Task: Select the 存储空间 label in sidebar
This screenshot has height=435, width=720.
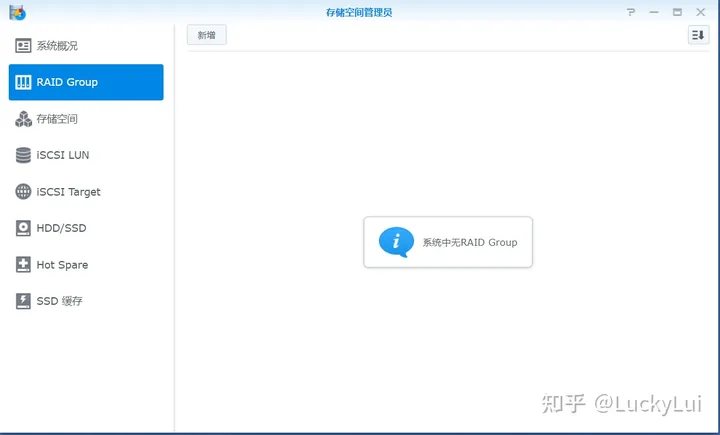Action: tap(57, 119)
